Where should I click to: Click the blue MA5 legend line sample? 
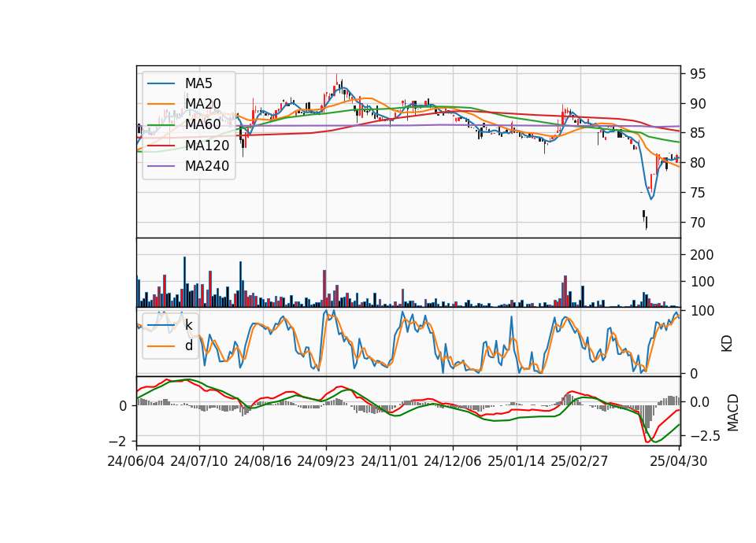click(161, 83)
